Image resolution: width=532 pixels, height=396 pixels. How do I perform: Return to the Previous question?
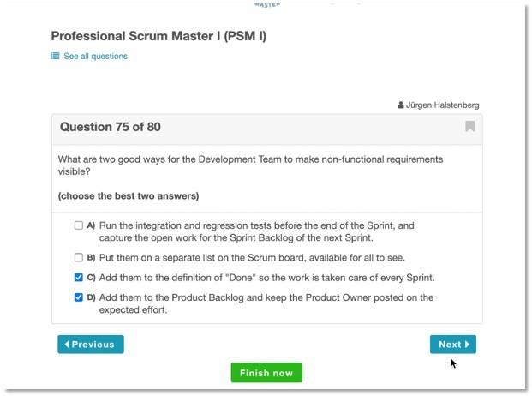coord(91,345)
